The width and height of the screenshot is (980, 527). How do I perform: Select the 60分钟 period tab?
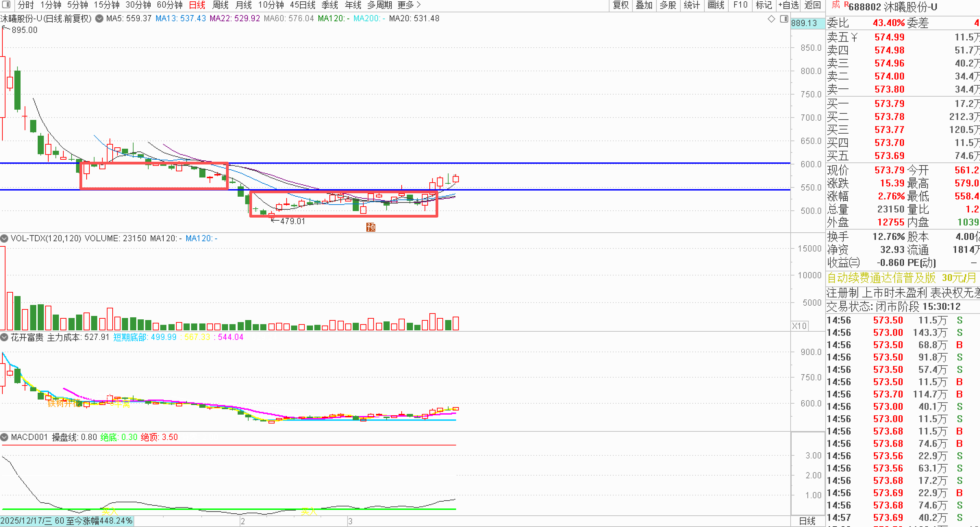pyautogui.click(x=169, y=5)
